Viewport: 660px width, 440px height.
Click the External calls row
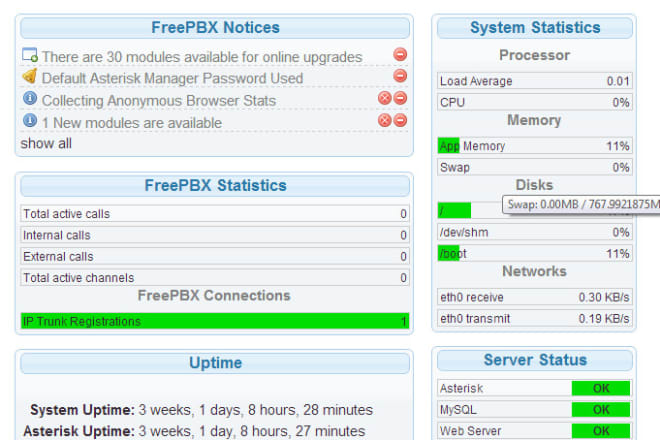coord(215,256)
